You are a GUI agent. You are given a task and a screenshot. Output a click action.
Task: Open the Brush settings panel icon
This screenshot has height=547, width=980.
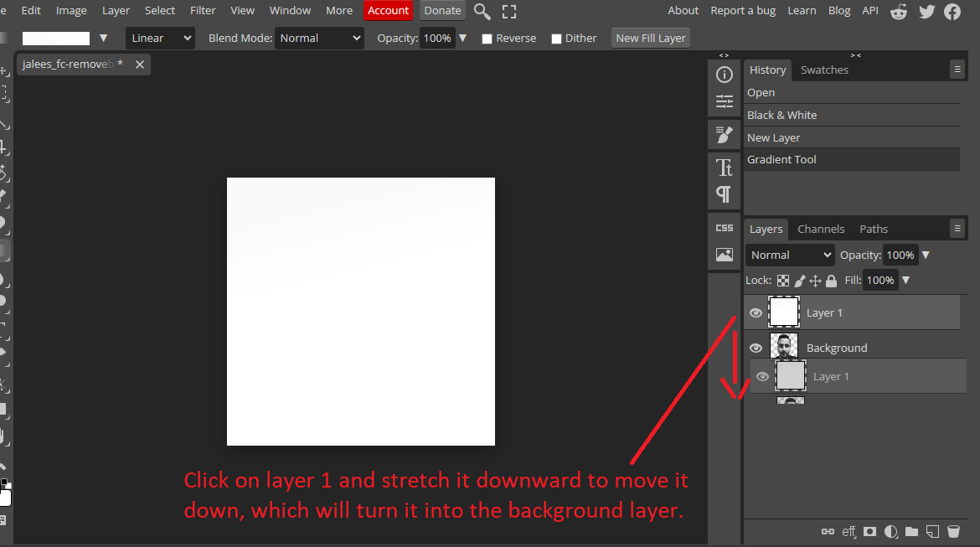coord(725,133)
